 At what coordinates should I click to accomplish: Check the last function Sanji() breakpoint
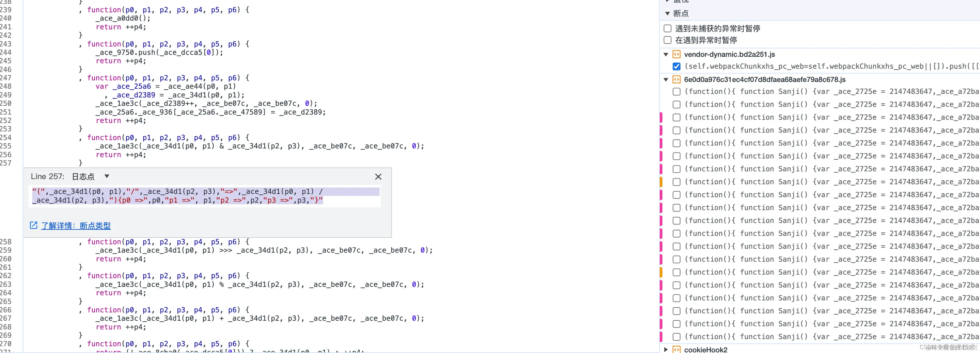pos(676,337)
